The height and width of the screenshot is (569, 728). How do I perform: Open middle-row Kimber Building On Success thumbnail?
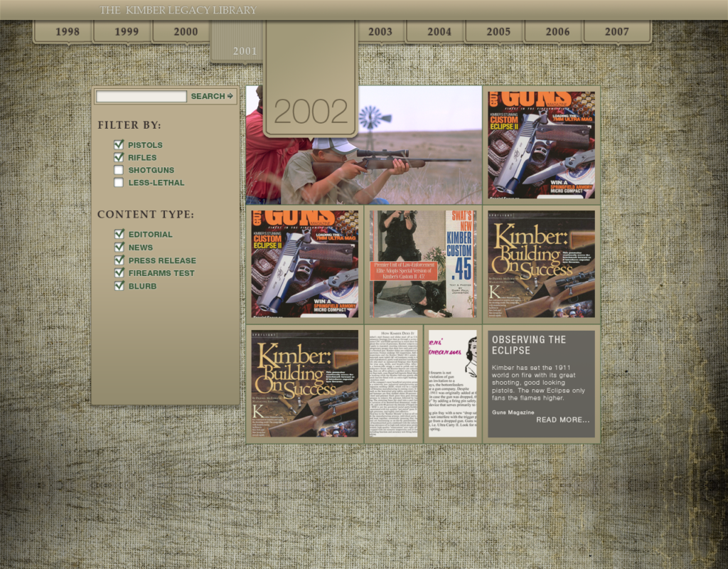(x=541, y=264)
